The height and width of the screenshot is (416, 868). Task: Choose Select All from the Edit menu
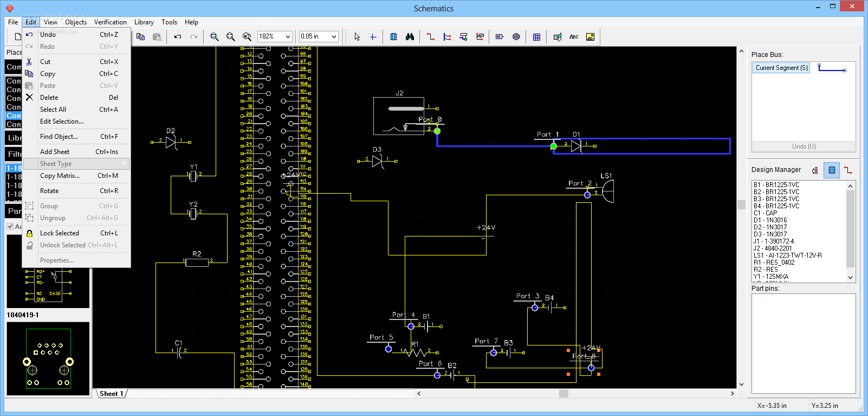(76, 110)
